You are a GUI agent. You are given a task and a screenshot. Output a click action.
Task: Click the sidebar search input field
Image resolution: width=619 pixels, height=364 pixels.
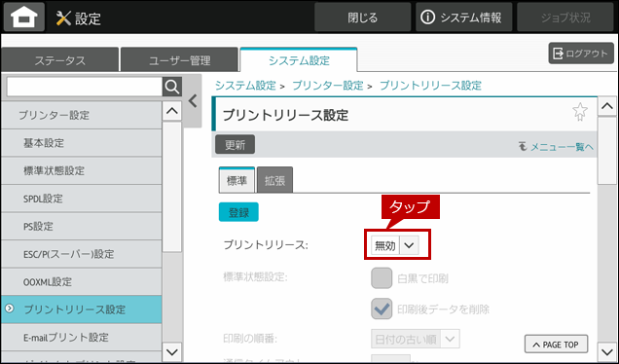85,87
